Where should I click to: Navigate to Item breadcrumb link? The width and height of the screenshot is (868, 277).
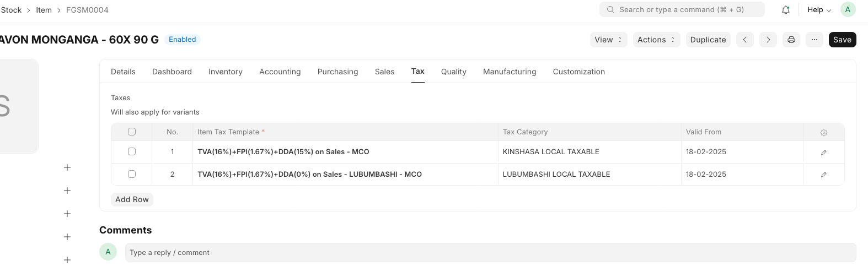(x=44, y=10)
